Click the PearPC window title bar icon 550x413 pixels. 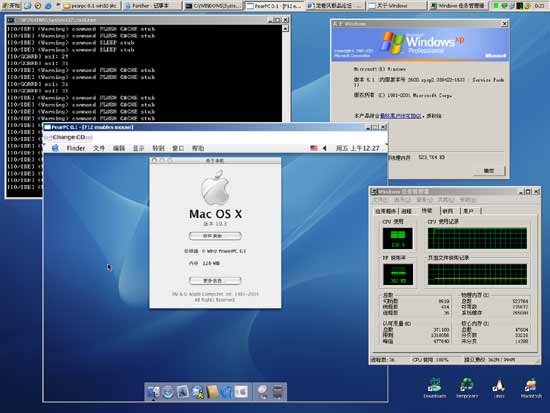point(48,127)
